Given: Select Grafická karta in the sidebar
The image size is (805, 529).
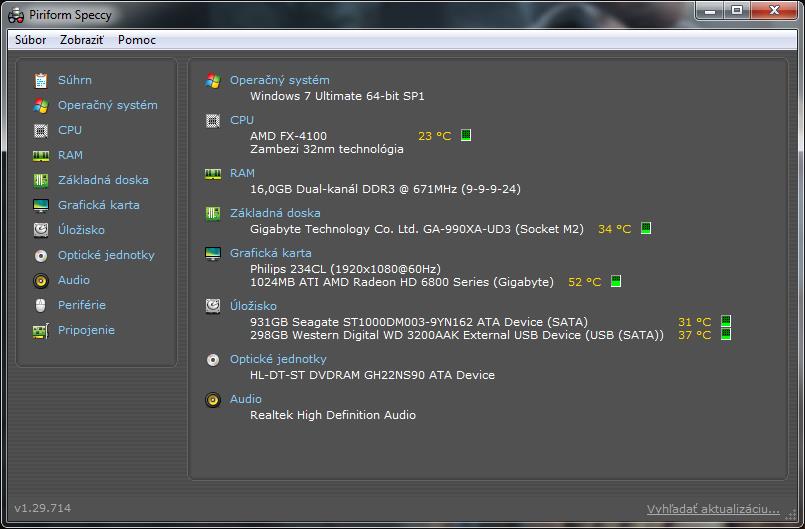Looking at the screenshot, I should [99, 205].
